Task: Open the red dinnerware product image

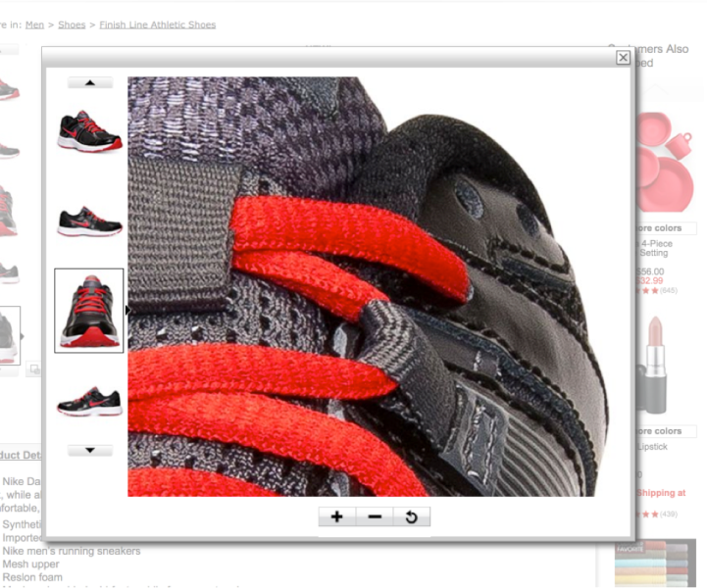Action: pyautogui.click(x=664, y=163)
